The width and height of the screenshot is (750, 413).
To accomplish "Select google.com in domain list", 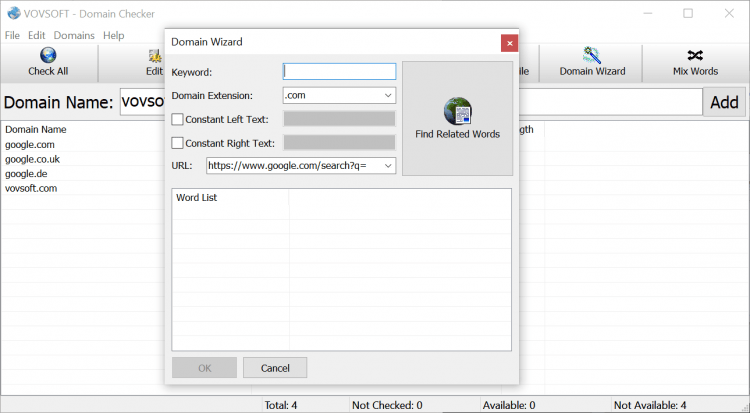I will point(30,145).
